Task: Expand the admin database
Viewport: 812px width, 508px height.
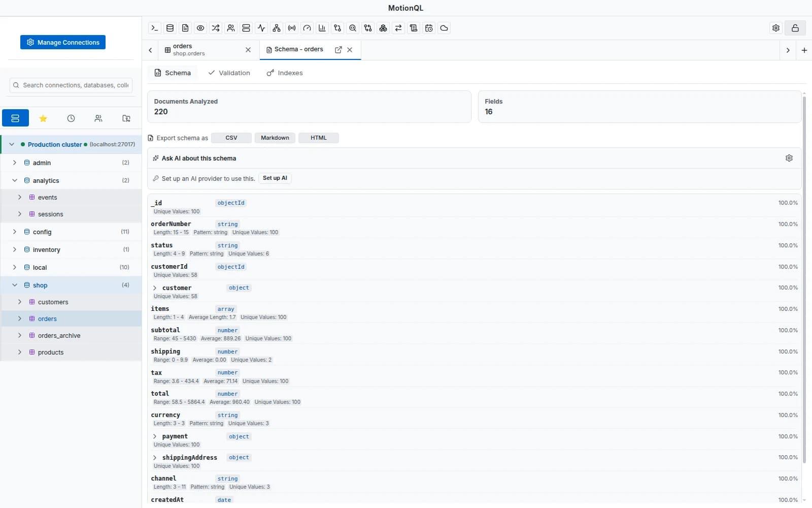Action: coord(15,163)
